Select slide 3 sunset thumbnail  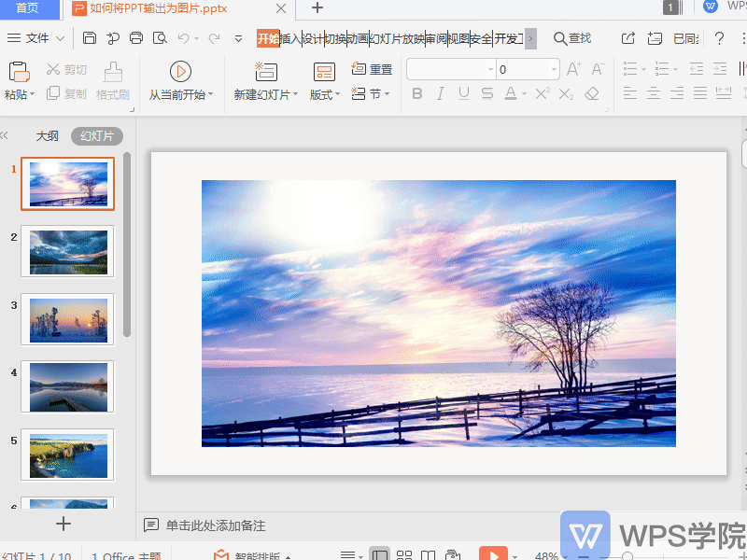pos(68,320)
